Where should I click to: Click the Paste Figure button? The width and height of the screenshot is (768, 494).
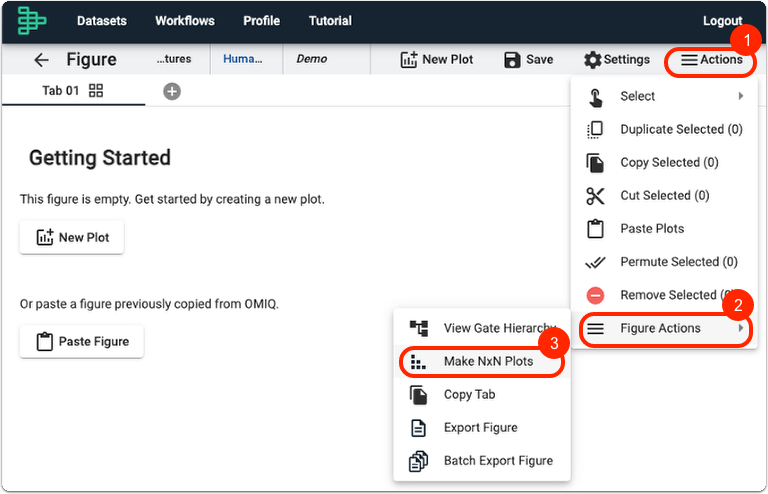[x=81, y=342]
